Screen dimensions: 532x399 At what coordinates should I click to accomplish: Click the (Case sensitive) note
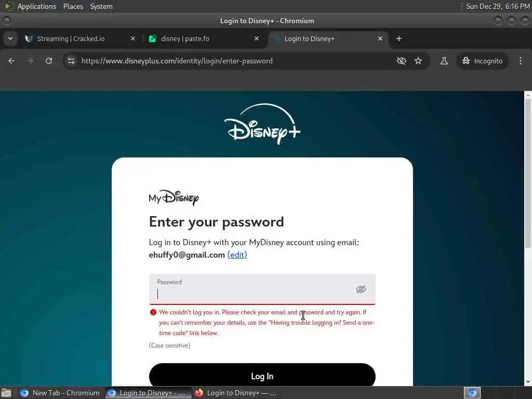tap(170, 345)
